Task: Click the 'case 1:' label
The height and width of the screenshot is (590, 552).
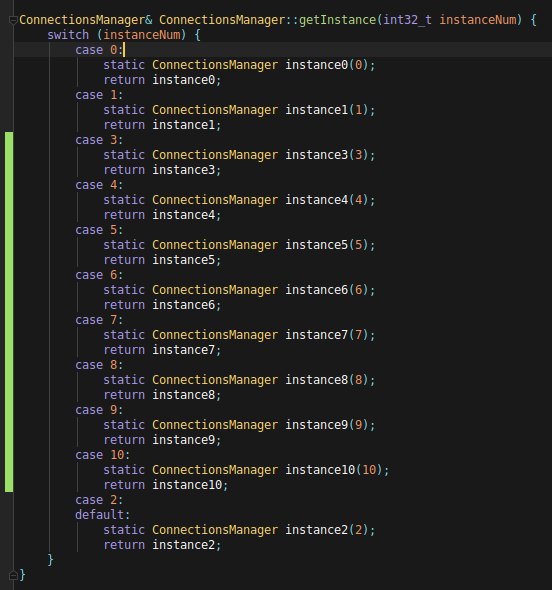Action: coord(99,95)
